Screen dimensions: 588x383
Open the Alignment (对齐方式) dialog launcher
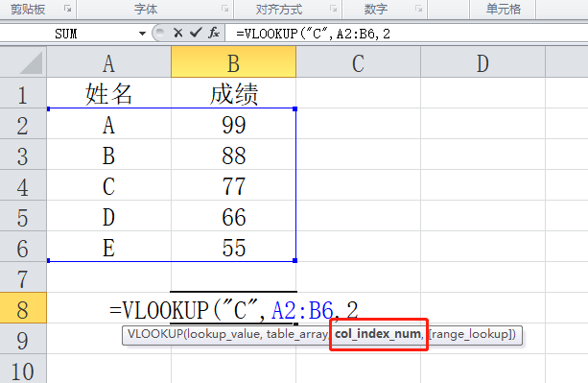coord(334,9)
